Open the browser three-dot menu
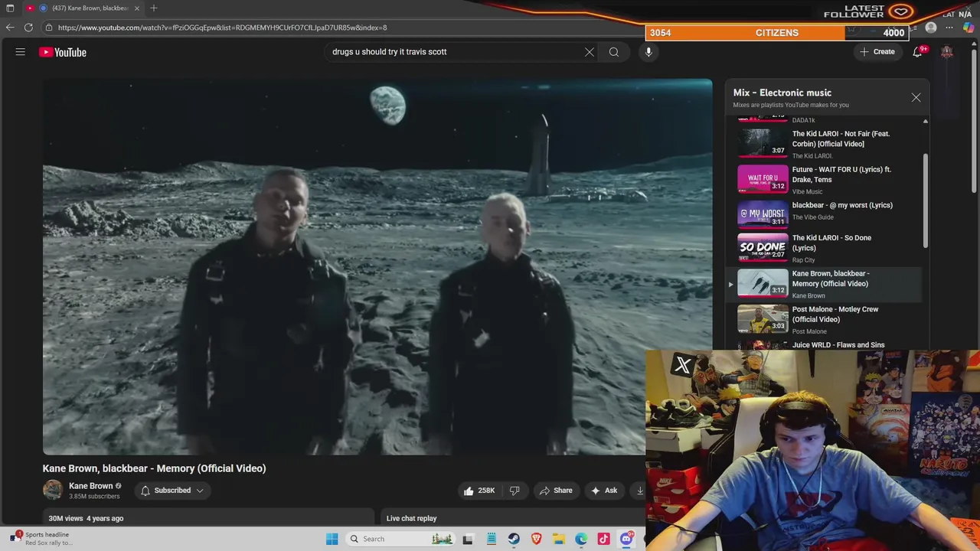The height and width of the screenshot is (551, 980). click(949, 28)
